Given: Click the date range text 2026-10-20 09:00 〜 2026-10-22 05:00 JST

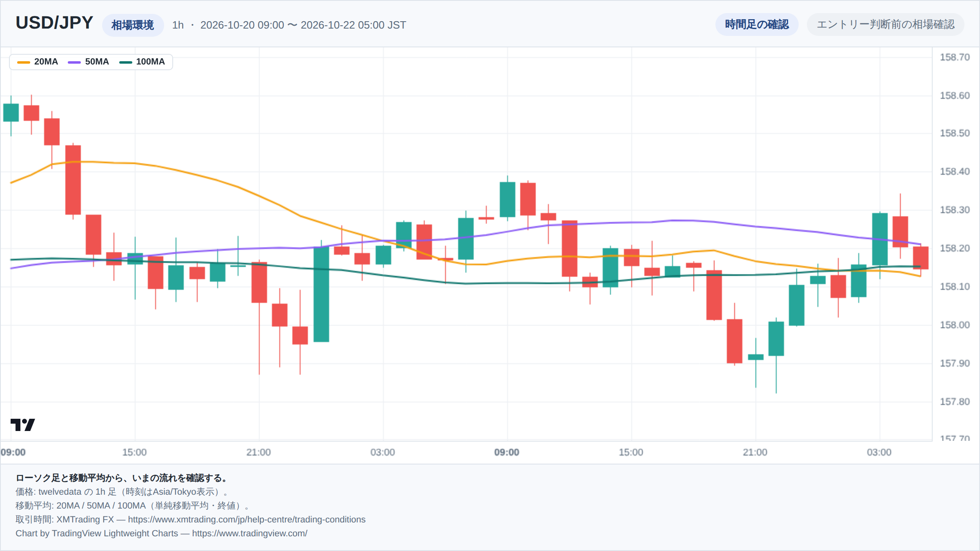Looking at the screenshot, I should point(303,25).
